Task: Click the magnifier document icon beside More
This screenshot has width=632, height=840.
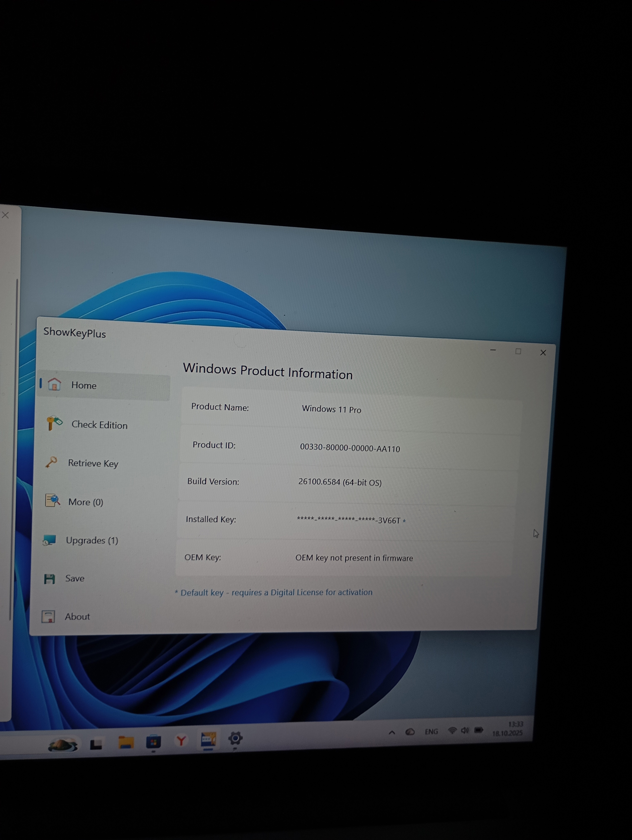Action: click(52, 500)
